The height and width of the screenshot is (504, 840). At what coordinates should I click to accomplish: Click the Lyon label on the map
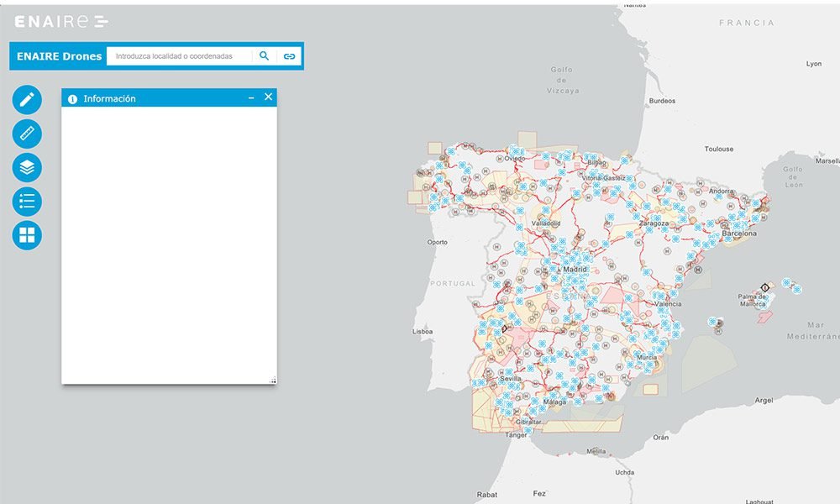(814, 64)
